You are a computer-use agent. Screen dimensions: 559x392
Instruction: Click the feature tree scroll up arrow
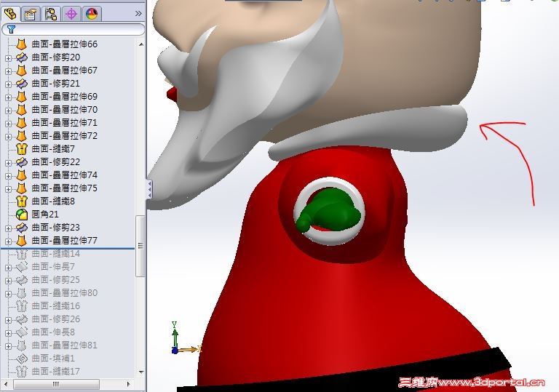[x=140, y=44]
